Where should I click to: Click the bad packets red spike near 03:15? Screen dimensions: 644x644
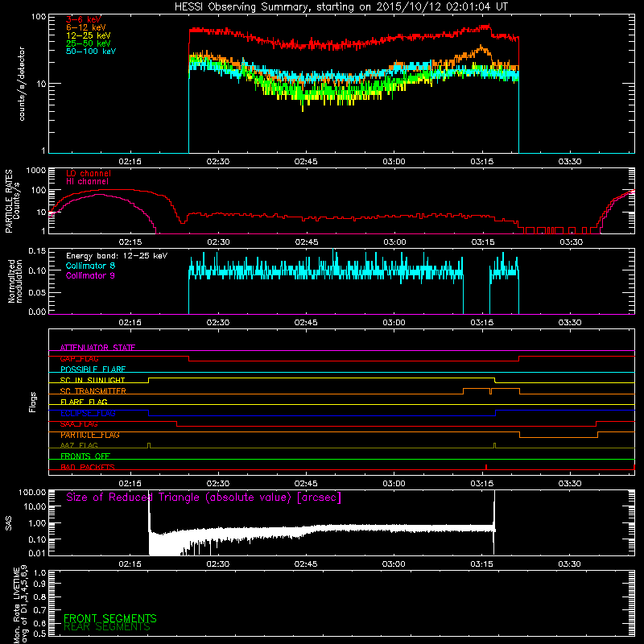click(x=486, y=467)
